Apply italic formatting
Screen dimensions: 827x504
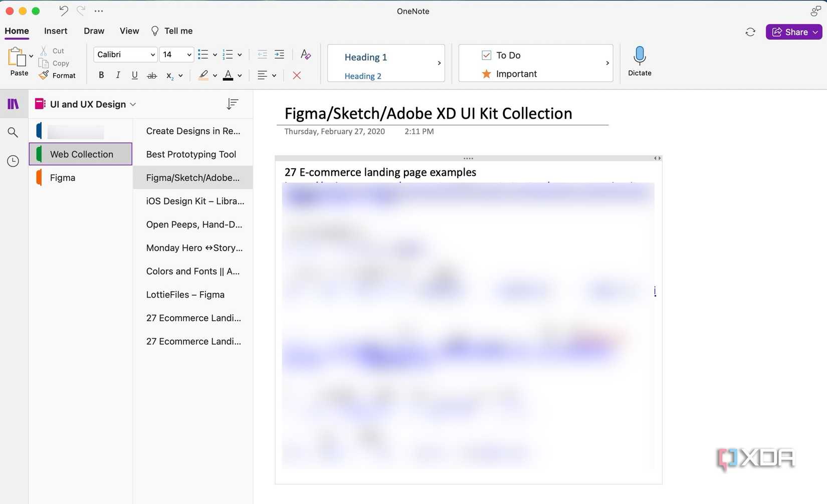click(118, 75)
